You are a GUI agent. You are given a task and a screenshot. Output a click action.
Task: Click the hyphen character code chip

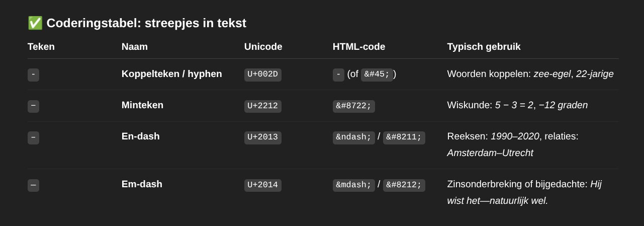[33, 74]
